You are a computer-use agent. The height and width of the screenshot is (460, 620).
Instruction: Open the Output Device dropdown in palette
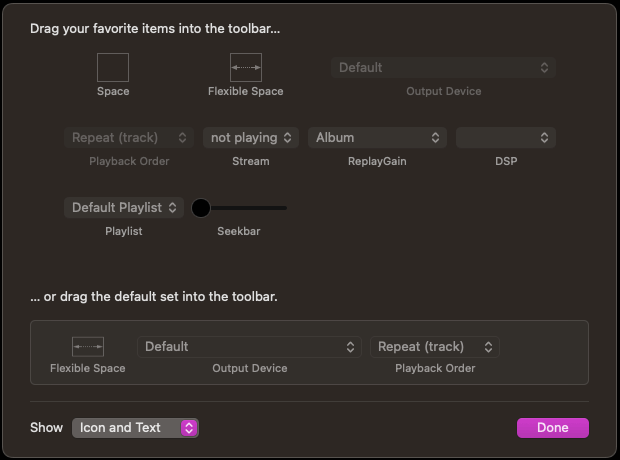(444, 68)
